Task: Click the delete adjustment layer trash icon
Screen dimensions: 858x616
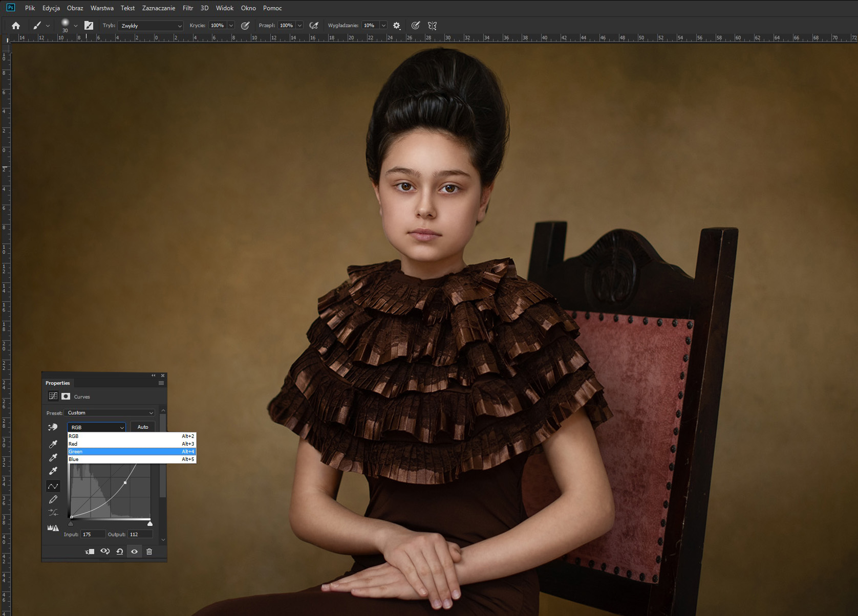Action: 149,552
